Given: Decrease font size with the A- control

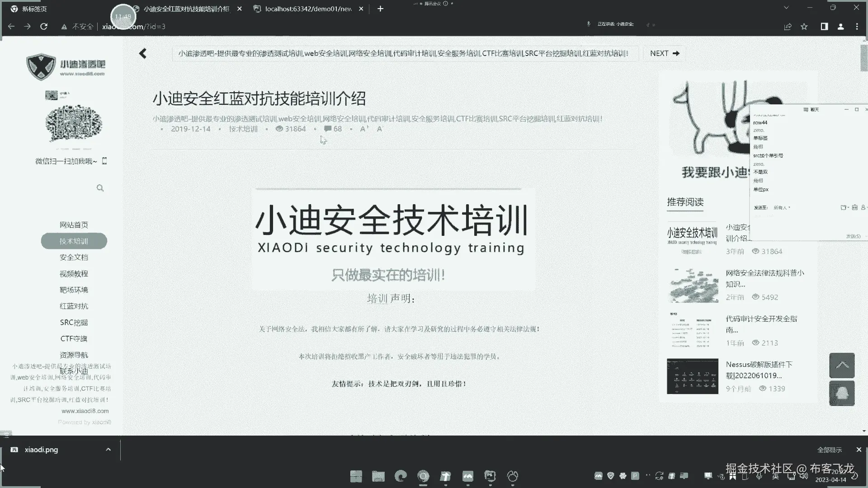Looking at the screenshot, I should 379,129.
